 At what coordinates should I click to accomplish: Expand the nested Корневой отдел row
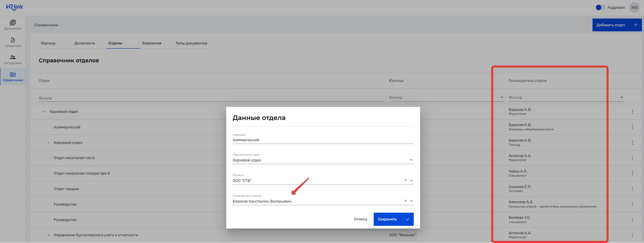point(48,143)
